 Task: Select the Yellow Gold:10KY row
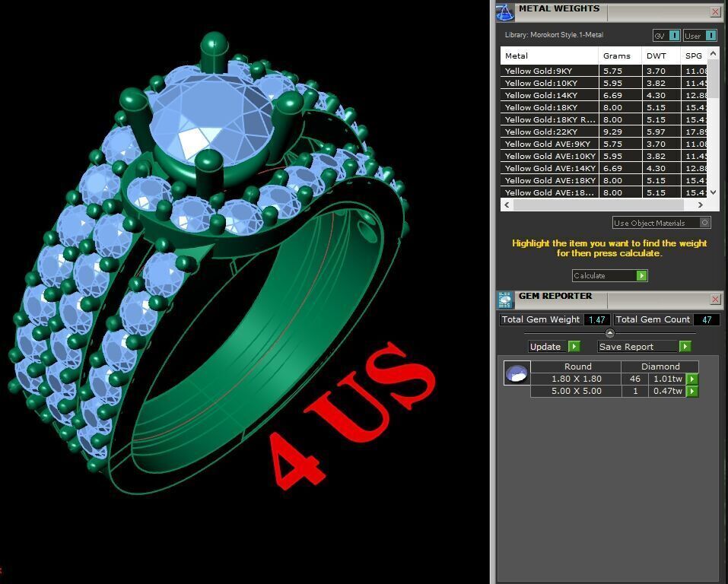click(x=603, y=83)
